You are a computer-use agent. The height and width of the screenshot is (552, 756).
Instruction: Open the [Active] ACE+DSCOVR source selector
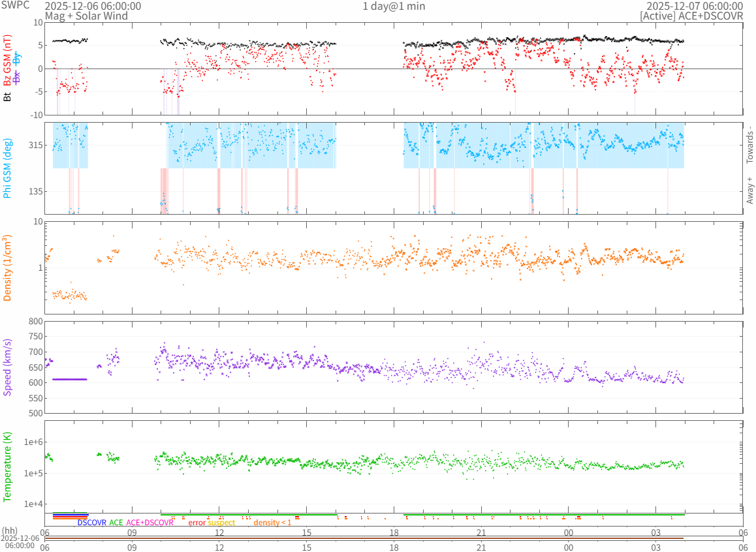pos(691,15)
